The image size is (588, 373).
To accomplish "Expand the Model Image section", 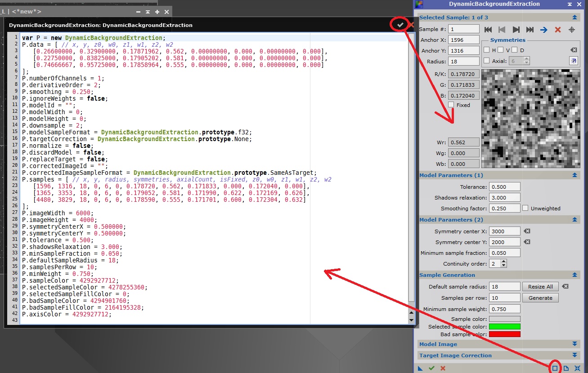I will 575,344.
